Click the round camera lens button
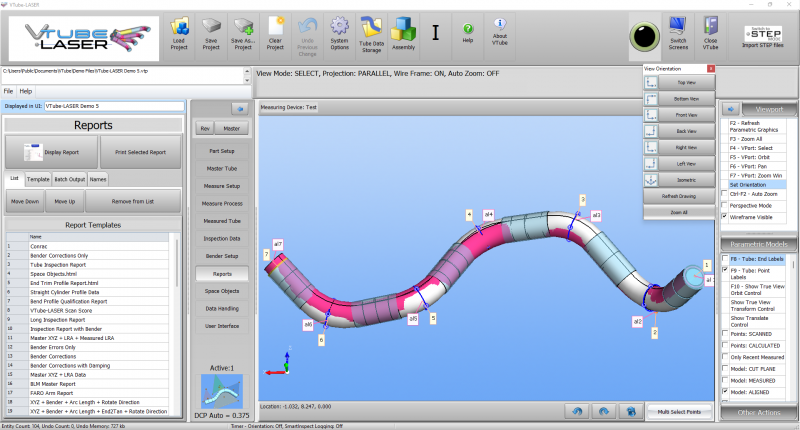Image resolution: width=800 pixels, height=430 pixels. [x=645, y=37]
